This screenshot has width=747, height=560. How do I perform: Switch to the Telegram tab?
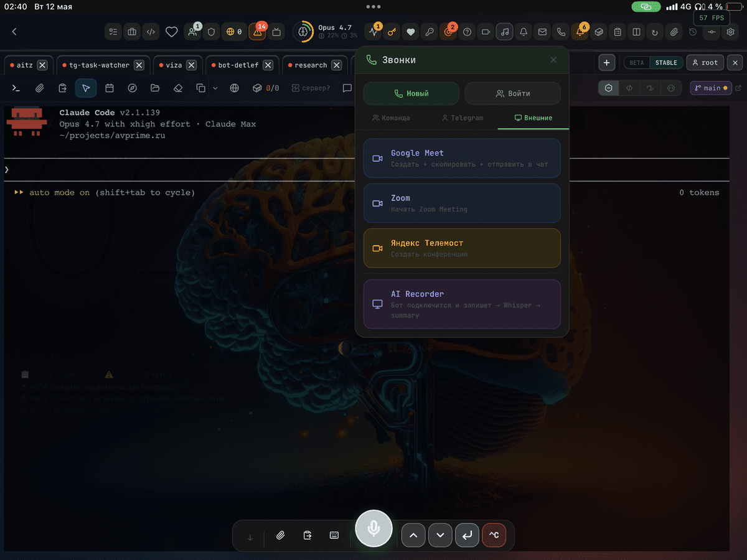coord(463,118)
